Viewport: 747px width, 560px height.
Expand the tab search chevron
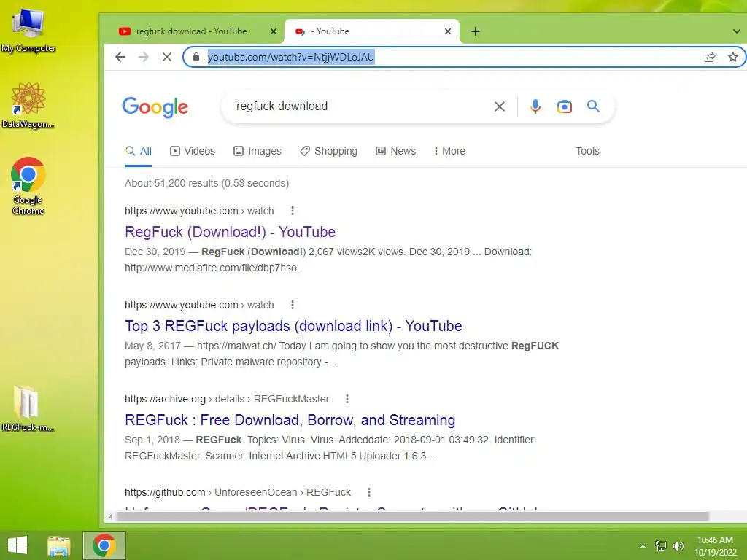[737, 31]
